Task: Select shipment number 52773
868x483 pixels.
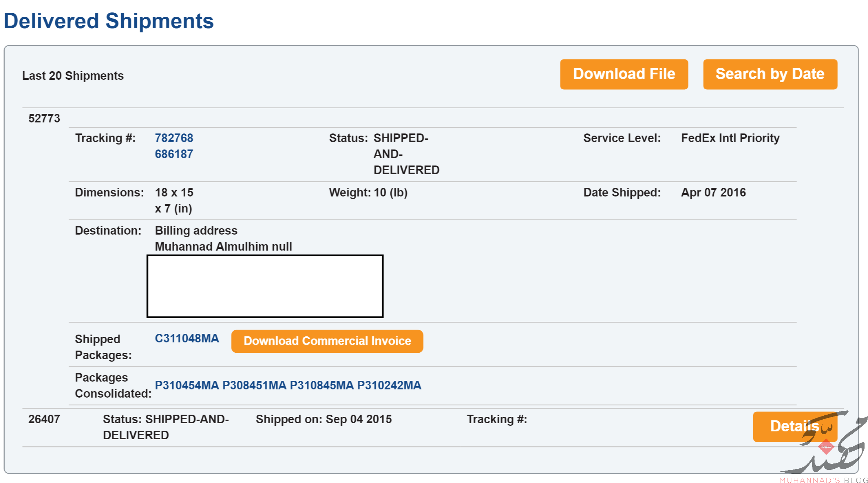Action: (x=44, y=119)
